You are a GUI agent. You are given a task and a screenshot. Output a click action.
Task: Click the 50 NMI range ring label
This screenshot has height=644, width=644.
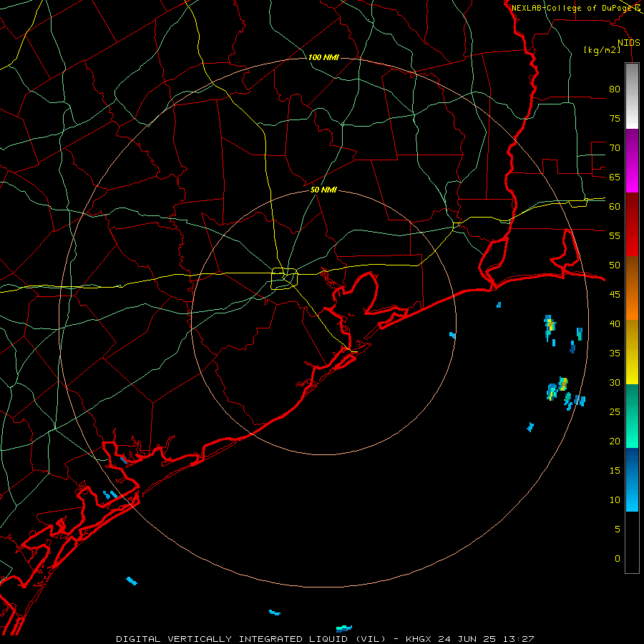tap(323, 190)
